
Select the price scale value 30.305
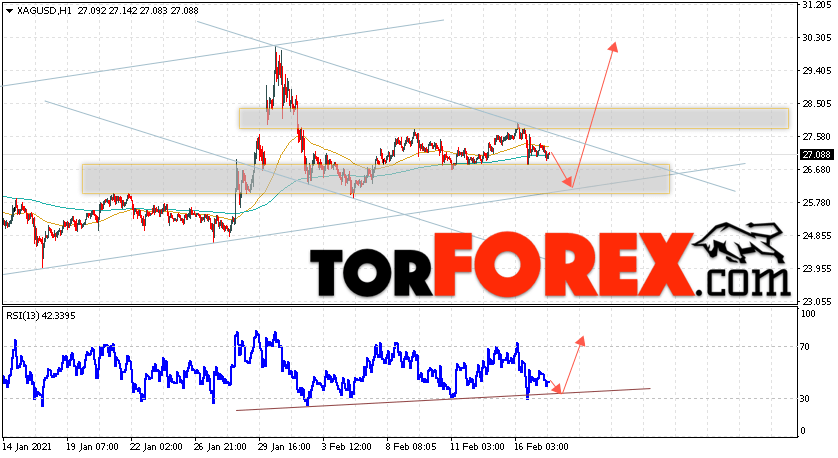tap(816, 38)
